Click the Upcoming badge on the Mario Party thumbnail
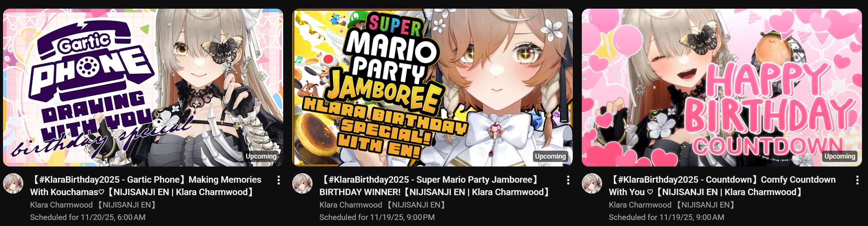 click(x=550, y=156)
